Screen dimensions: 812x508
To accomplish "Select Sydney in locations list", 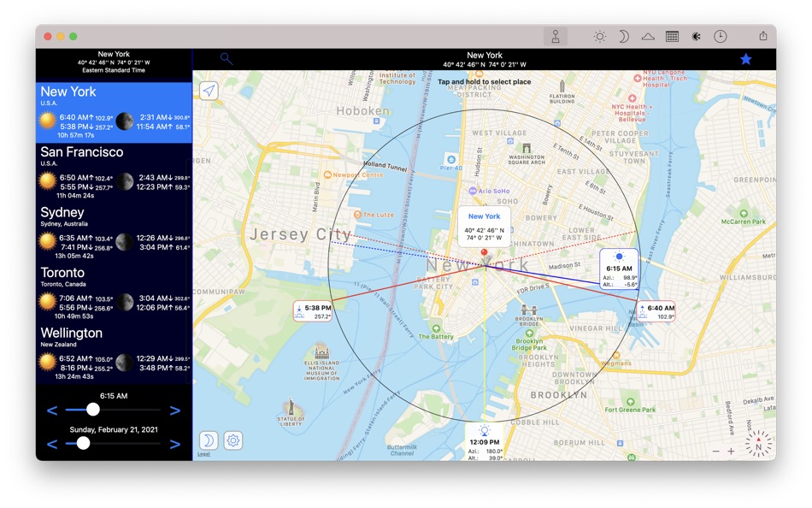I will (114, 233).
